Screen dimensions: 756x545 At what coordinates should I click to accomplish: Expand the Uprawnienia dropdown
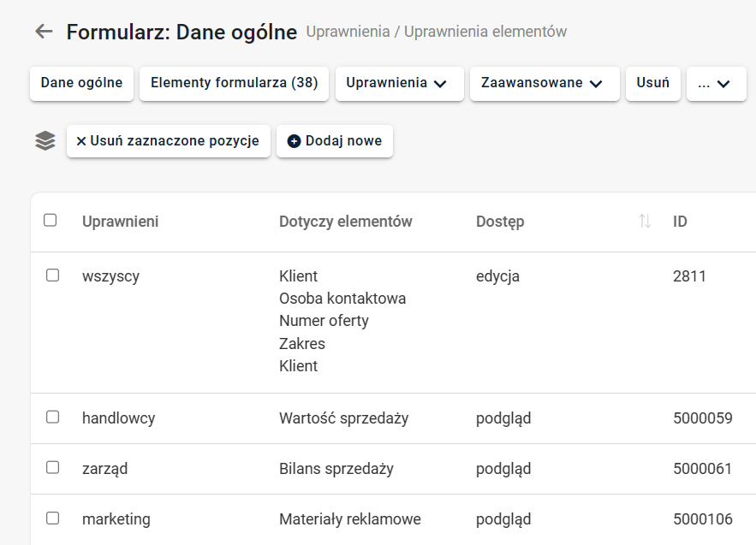click(x=399, y=84)
